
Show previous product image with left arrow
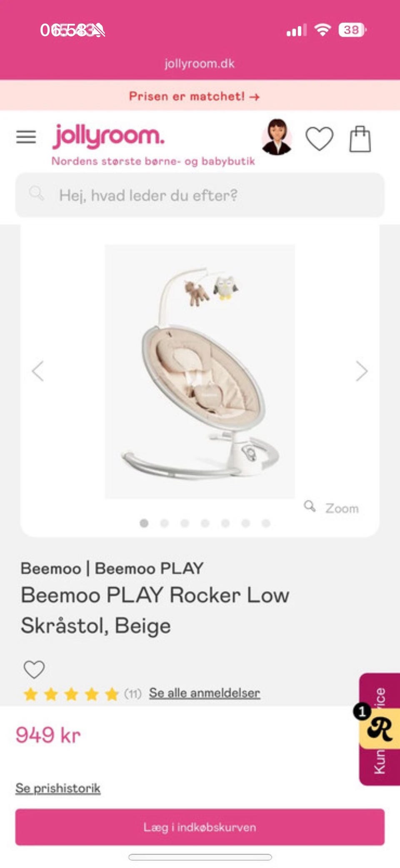[x=38, y=371]
